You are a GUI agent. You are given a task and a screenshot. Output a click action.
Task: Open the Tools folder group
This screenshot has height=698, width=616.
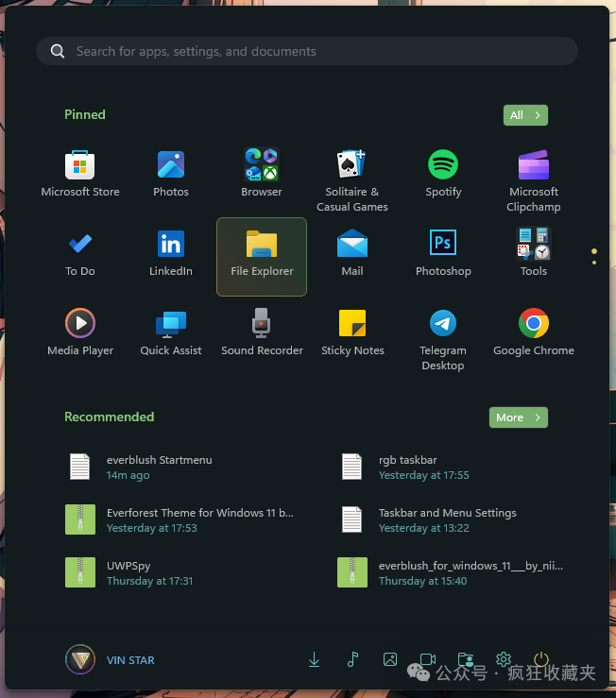click(534, 254)
